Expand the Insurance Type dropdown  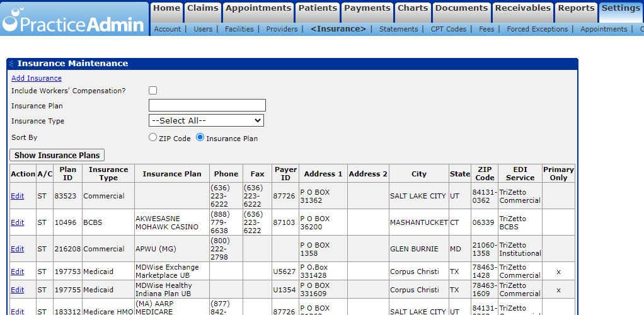tap(206, 120)
